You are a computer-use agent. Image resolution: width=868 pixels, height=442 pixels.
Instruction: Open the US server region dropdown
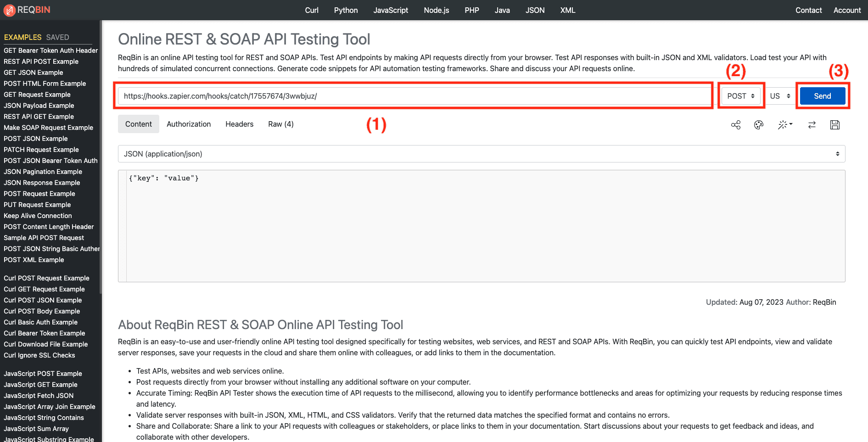(x=780, y=96)
